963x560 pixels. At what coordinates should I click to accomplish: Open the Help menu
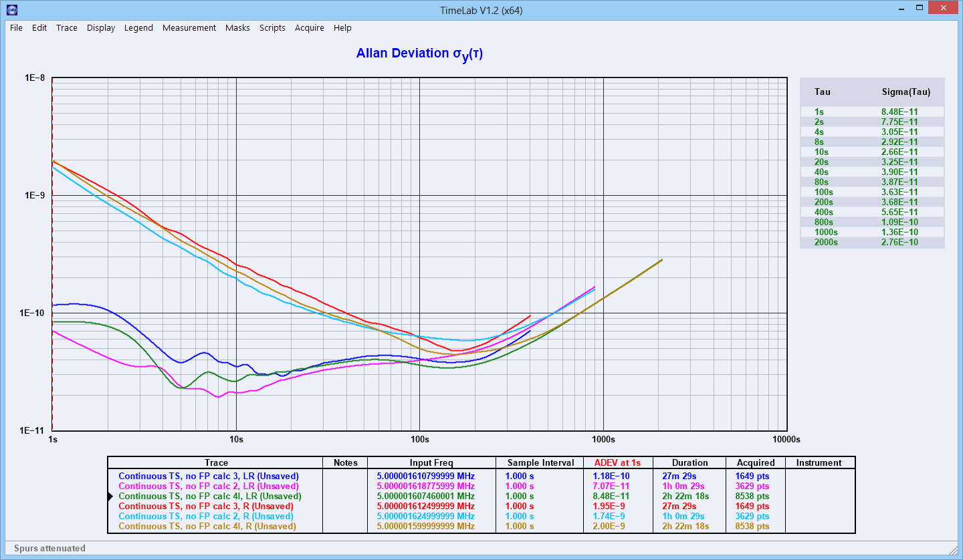pyautogui.click(x=342, y=28)
